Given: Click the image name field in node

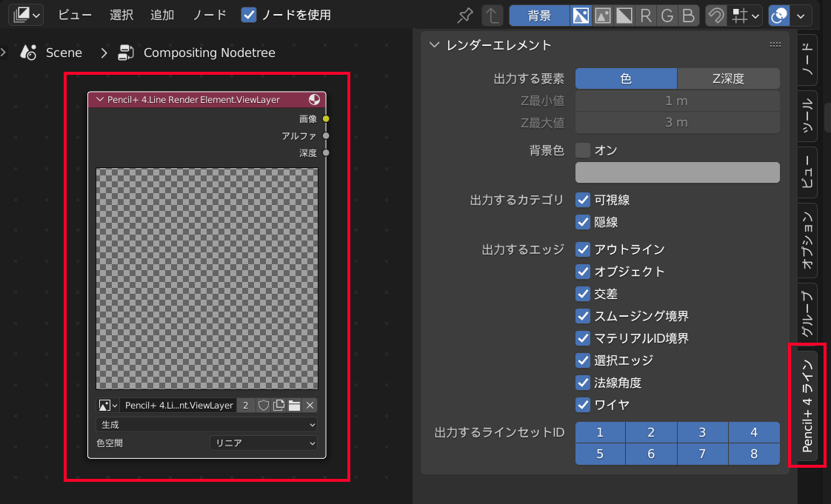Looking at the screenshot, I should point(178,405).
